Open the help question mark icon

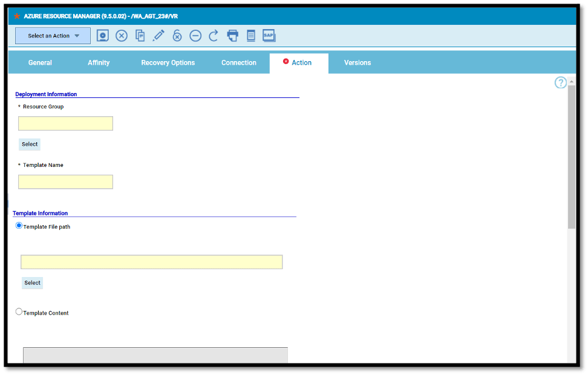click(x=560, y=82)
